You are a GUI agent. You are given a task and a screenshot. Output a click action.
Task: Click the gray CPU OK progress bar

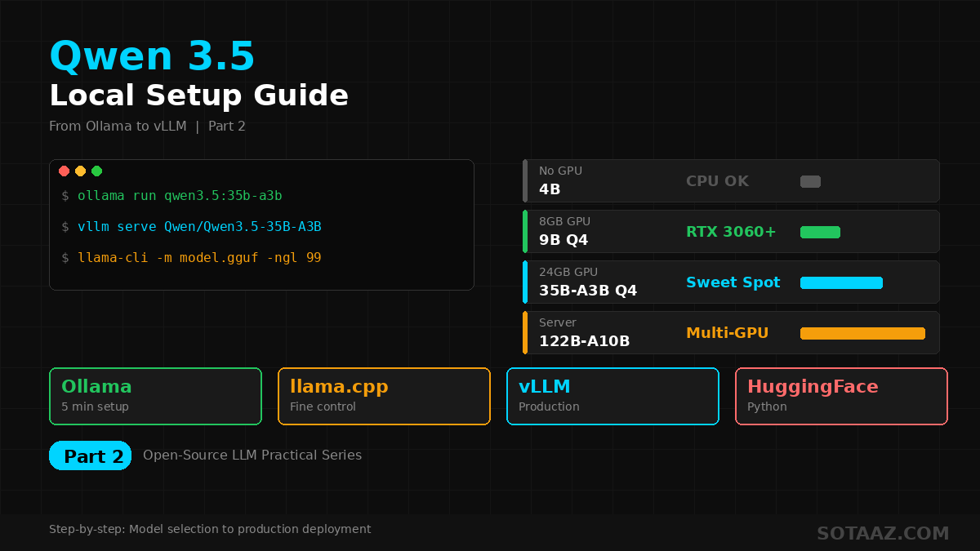tap(810, 181)
